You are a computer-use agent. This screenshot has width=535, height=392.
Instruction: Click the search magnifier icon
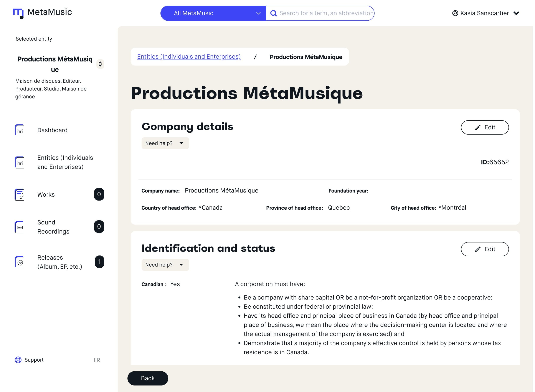pyautogui.click(x=273, y=13)
